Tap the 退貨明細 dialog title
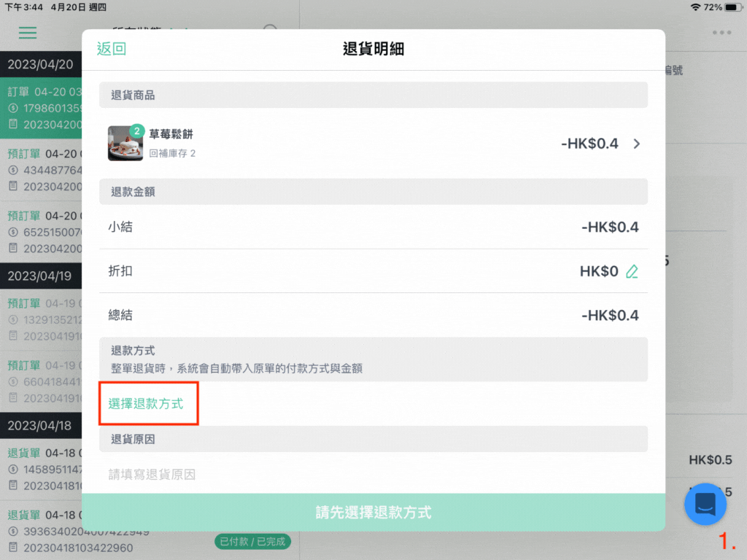Viewport: 747px width, 560px height. [373, 49]
